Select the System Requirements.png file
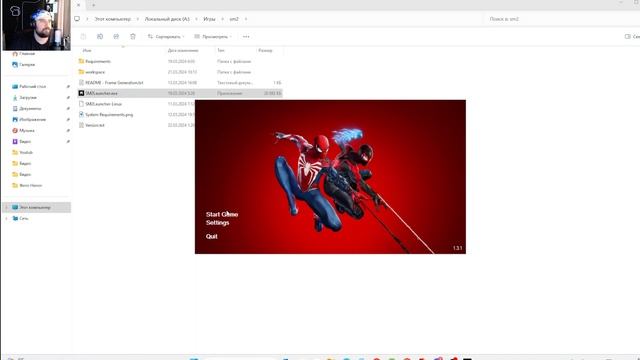 click(x=109, y=114)
